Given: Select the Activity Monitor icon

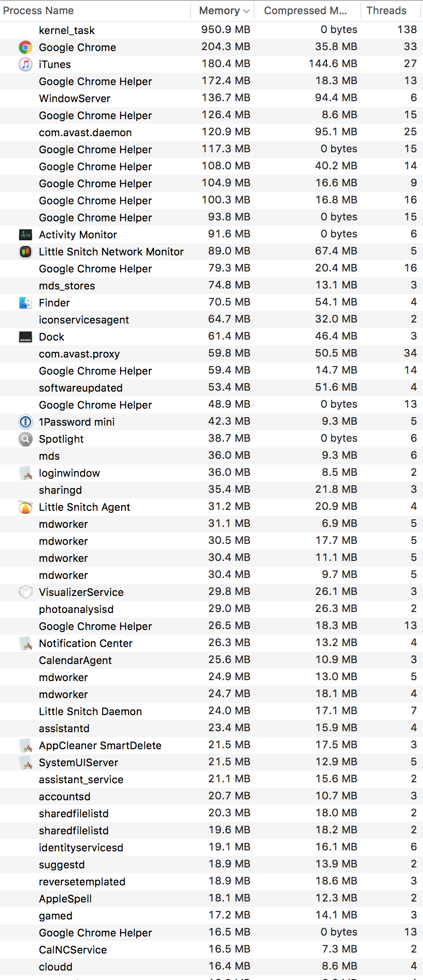Looking at the screenshot, I should coord(26,235).
